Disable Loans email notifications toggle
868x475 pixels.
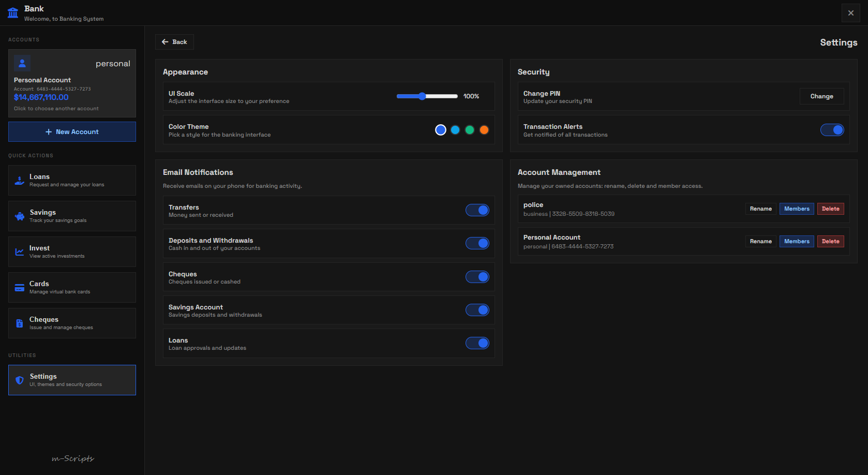click(x=477, y=343)
